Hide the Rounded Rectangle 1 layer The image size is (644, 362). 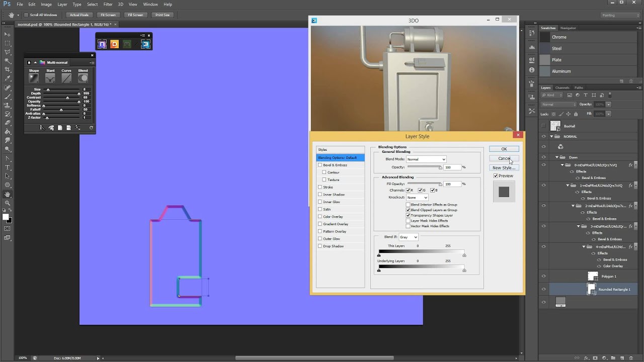pyautogui.click(x=543, y=289)
